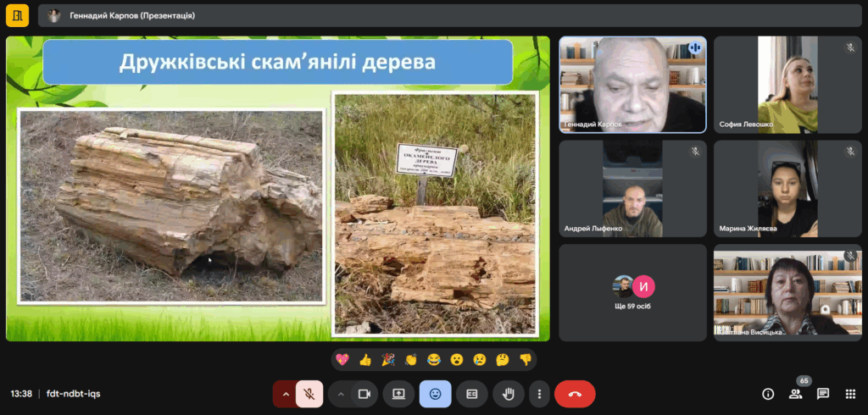Expand video settings arrow beside camera
This screenshot has height=415, width=868.
coord(340,394)
